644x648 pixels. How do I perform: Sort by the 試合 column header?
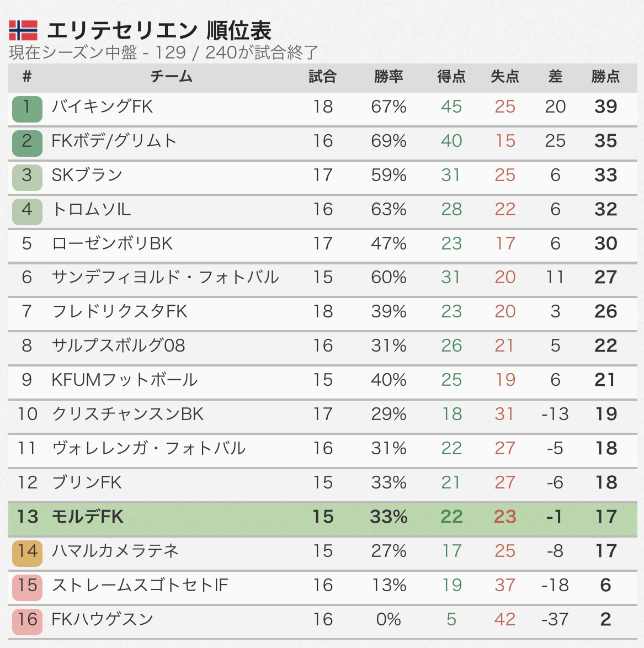pos(323,77)
